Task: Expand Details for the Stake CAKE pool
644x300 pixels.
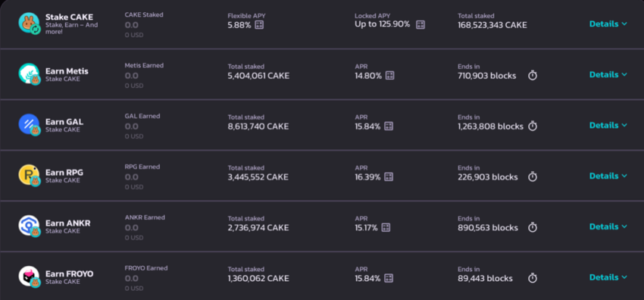Action: pyautogui.click(x=608, y=23)
